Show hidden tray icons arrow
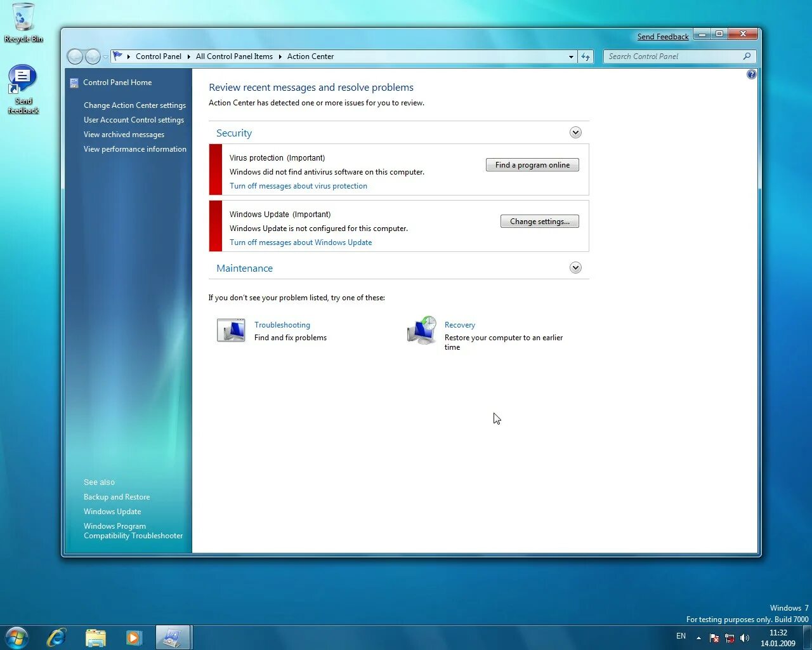Image resolution: width=812 pixels, height=650 pixels. click(698, 638)
